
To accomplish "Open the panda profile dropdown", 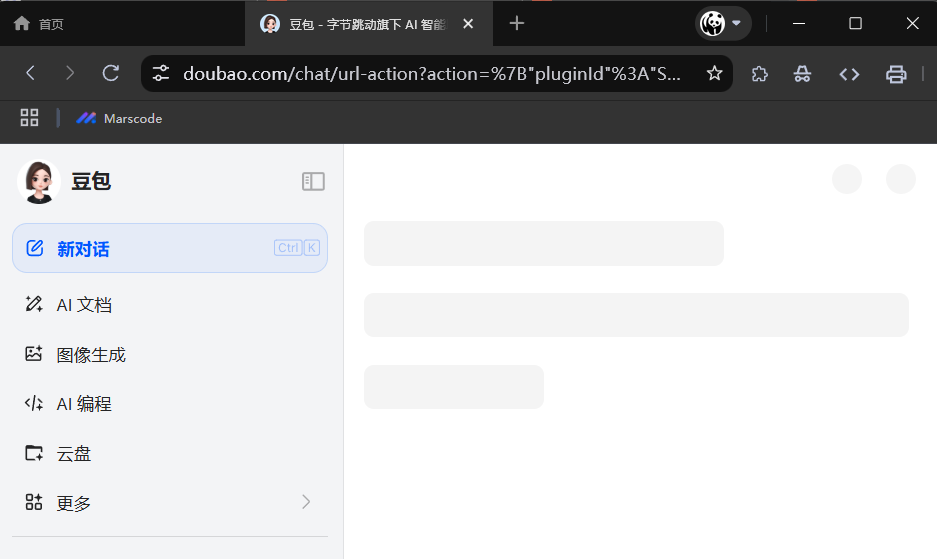I will click(723, 23).
